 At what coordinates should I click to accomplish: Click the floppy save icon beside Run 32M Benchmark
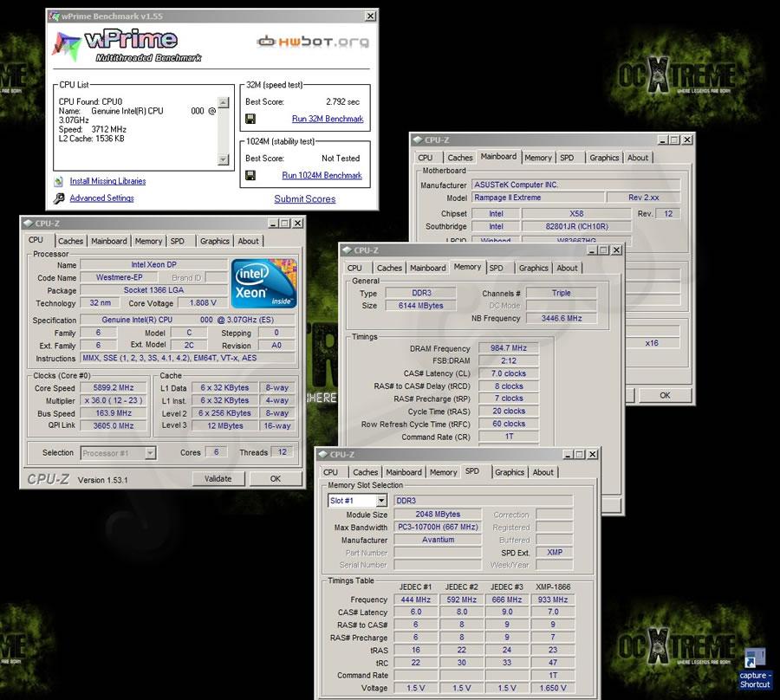250,119
